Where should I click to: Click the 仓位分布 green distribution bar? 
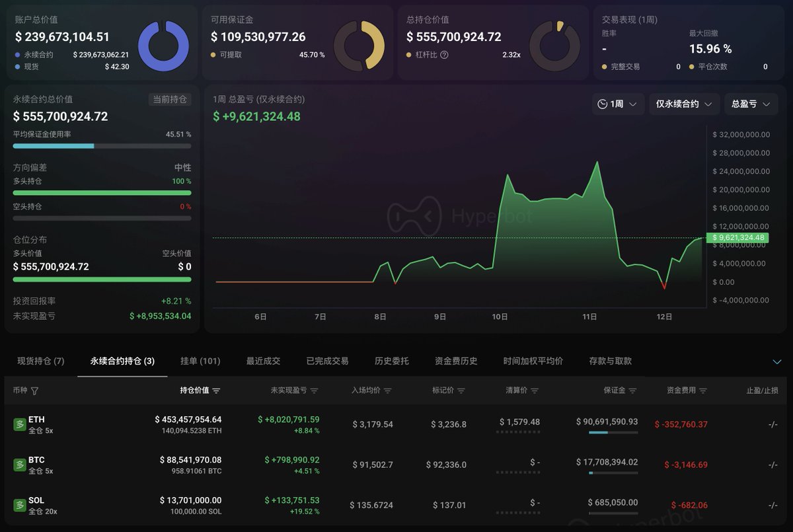(x=102, y=280)
